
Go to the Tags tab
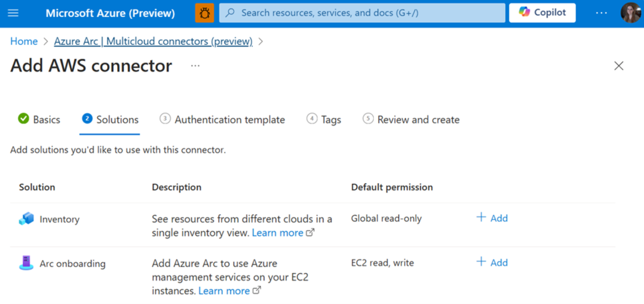324,120
